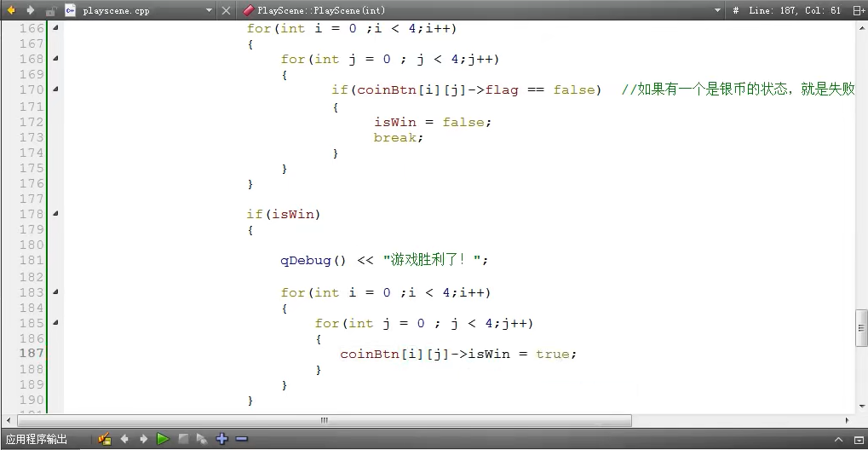Screen dimensions: 868x450
Task: Click the C++ file type icon
Action: 70,10
